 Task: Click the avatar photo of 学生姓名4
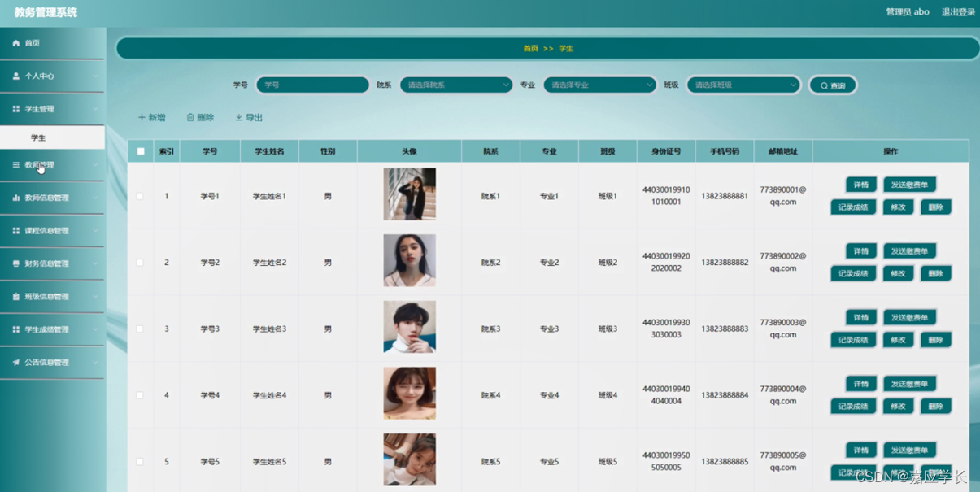(409, 394)
